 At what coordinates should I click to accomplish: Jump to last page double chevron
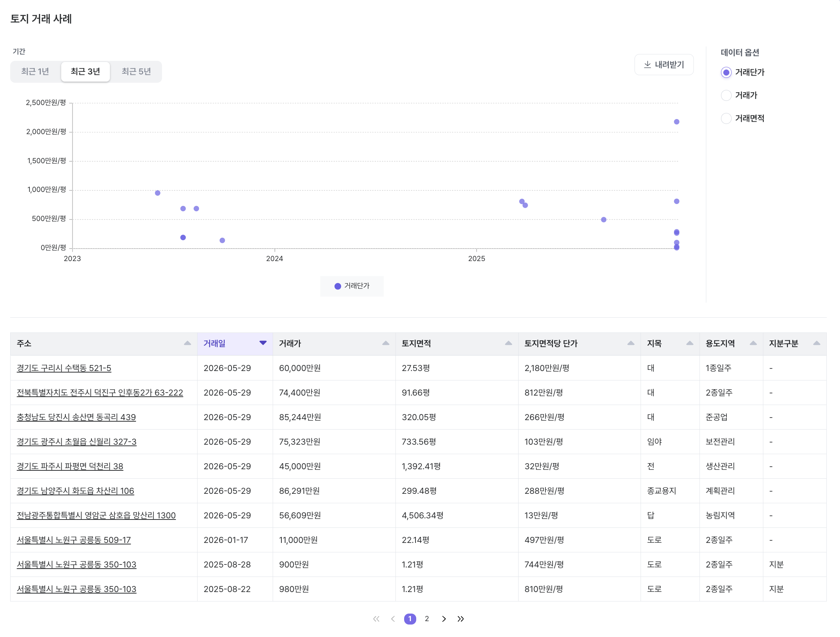(x=461, y=619)
